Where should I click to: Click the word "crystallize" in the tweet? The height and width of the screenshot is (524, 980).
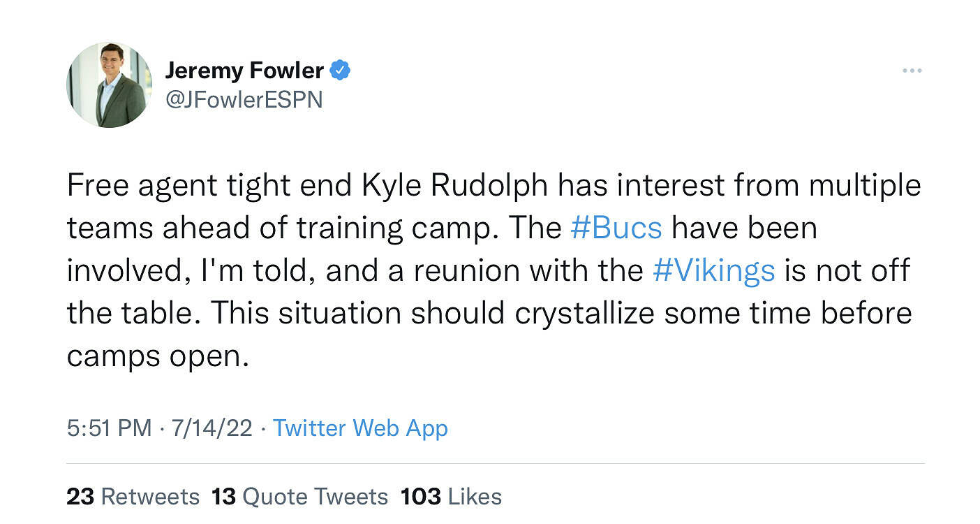[584, 314]
